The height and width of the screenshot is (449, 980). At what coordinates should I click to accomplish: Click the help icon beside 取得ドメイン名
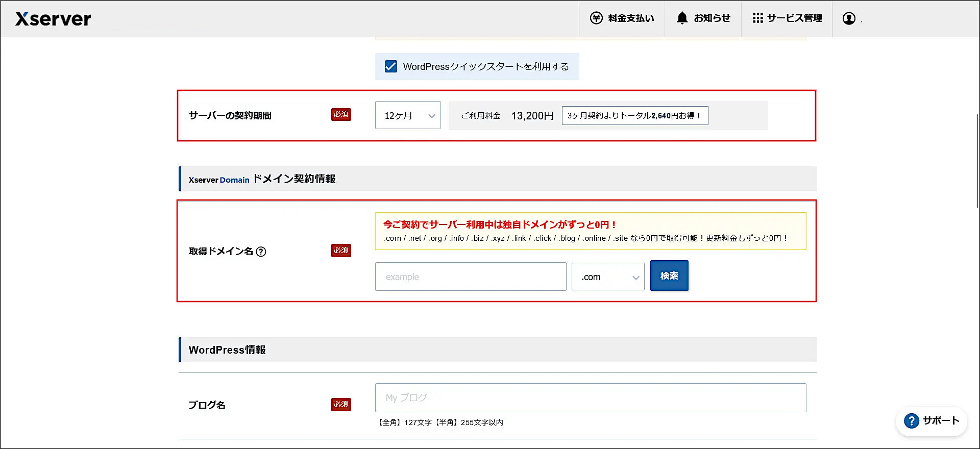pos(261,252)
